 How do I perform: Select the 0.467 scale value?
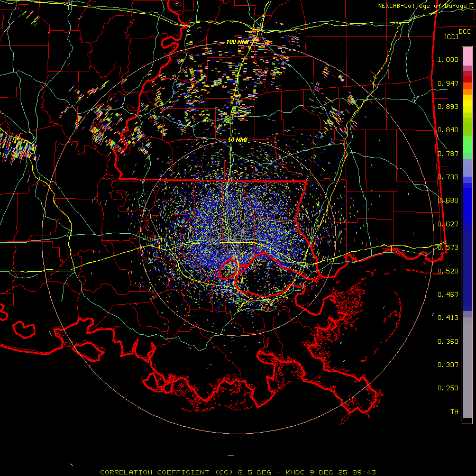[448, 294]
